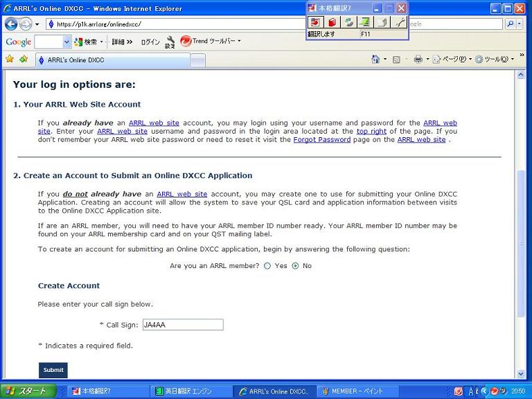Click the Submit button

53,370
